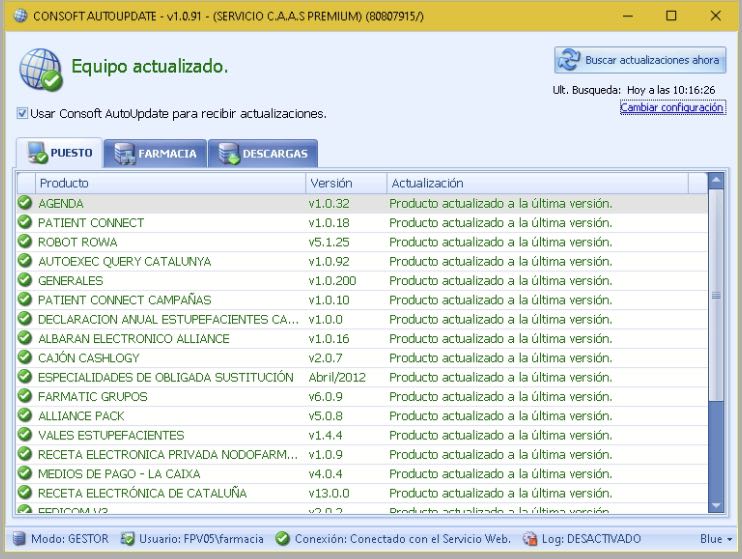Image resolution: width=742 pixels, height=559 pixels.
Task: Close the Consoft AutoUpdate window
Action: 716,16
